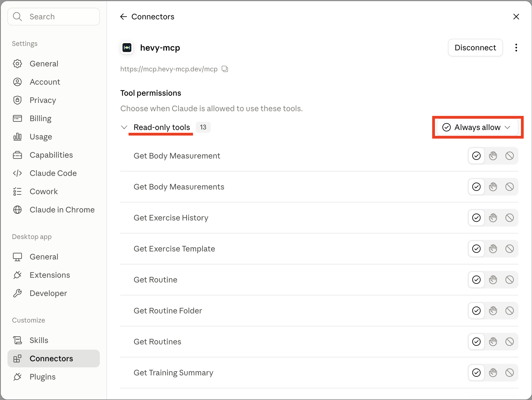Image resolution: width=532 pixels, height=400 pixels.
Task: Open Skills under Customize
Action: coord(54,340)
